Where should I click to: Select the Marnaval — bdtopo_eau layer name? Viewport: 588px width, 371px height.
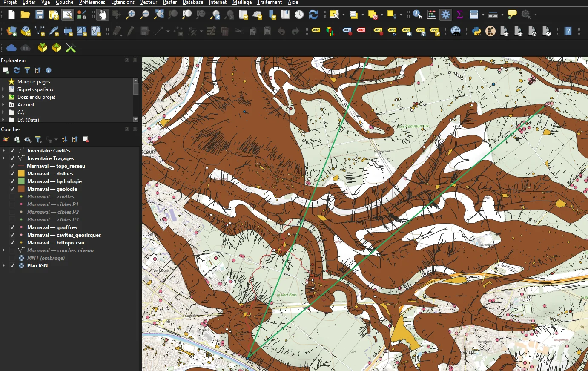(56, 243)
